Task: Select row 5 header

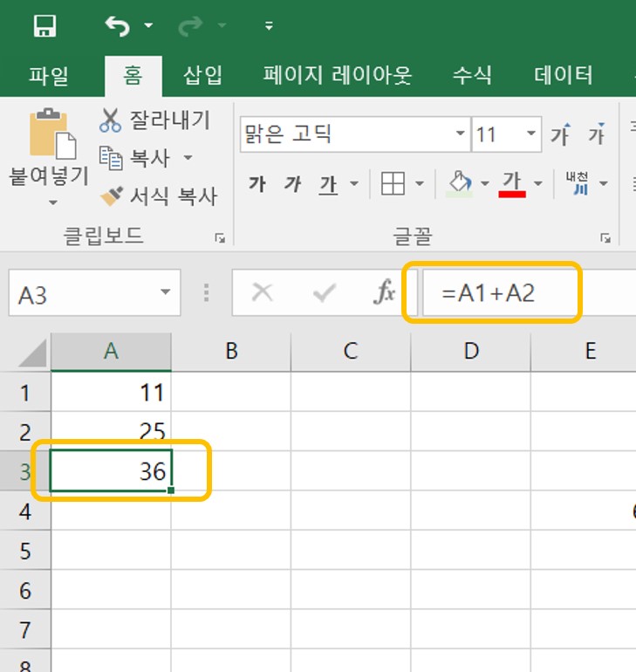Action: (x=24, y=551)
